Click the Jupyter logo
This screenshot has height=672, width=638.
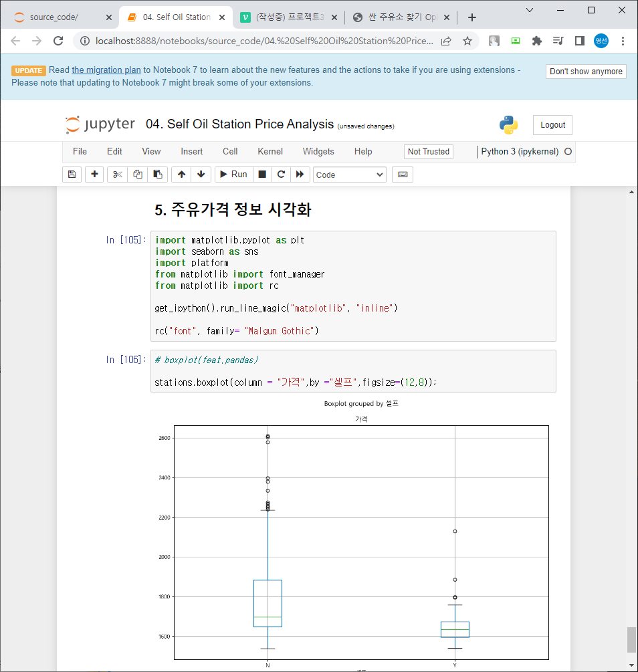pos(100,124)
